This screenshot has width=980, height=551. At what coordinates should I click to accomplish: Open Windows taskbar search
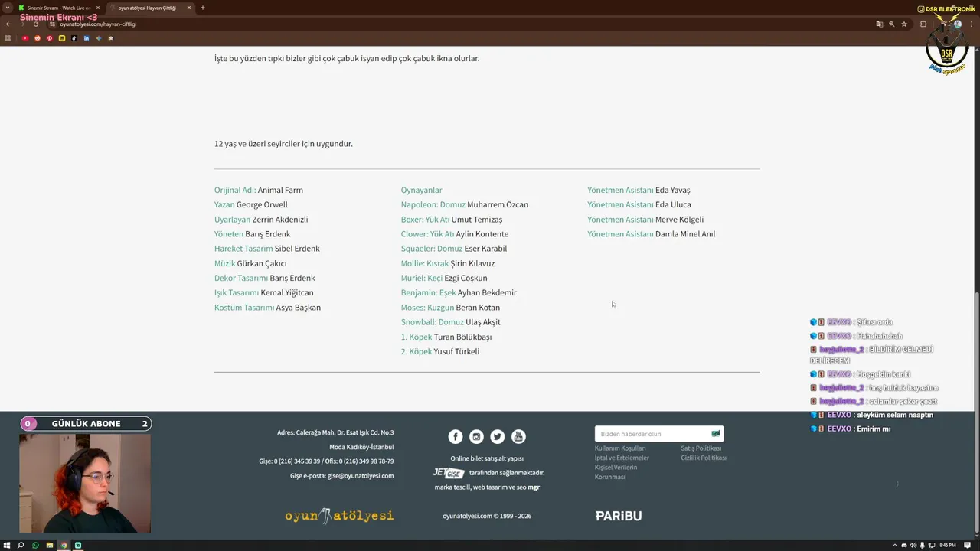(x=21, y=545)
